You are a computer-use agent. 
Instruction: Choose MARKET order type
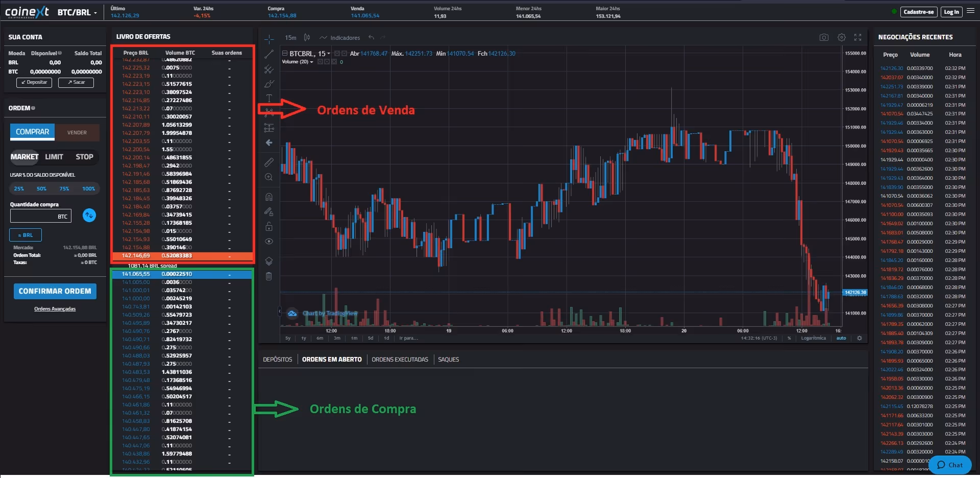[24, 157]
